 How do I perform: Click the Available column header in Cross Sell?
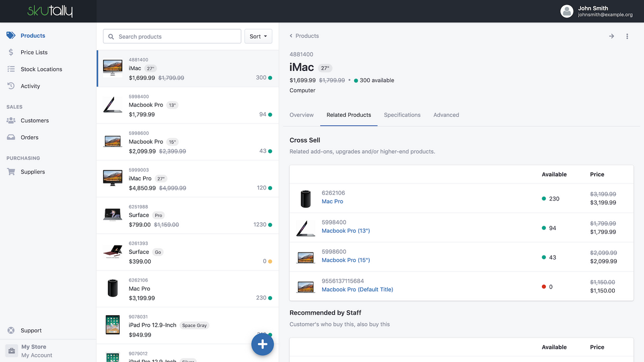[554, 174]
